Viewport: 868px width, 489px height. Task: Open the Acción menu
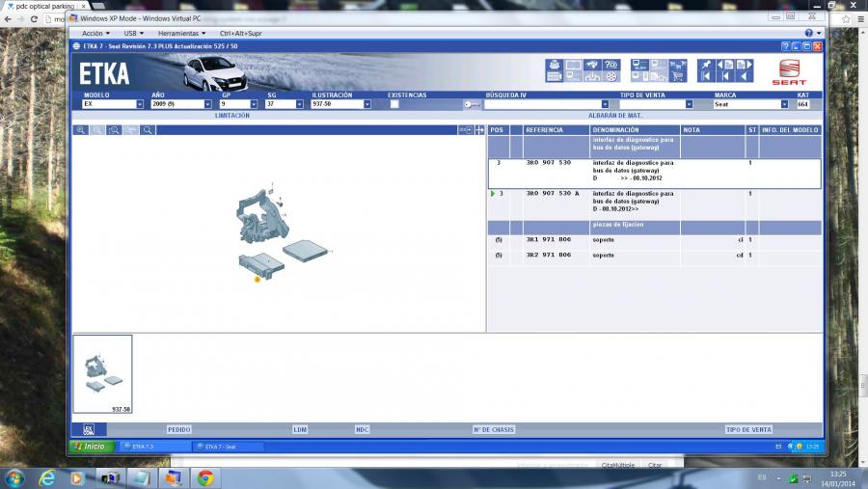pos(95,33)
